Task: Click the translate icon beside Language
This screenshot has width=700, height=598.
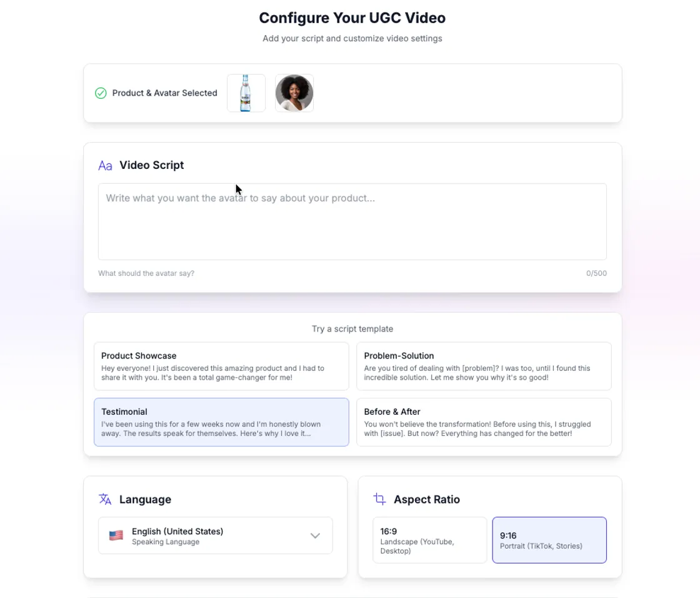Action: tap(105, 499)
